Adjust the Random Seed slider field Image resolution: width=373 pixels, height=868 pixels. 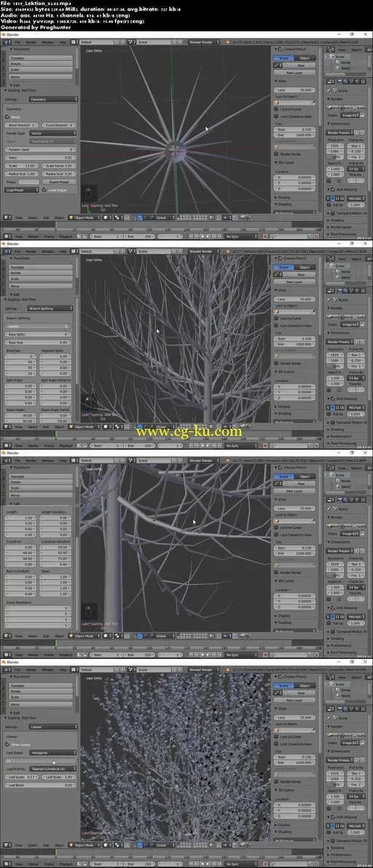click(40, 149)
